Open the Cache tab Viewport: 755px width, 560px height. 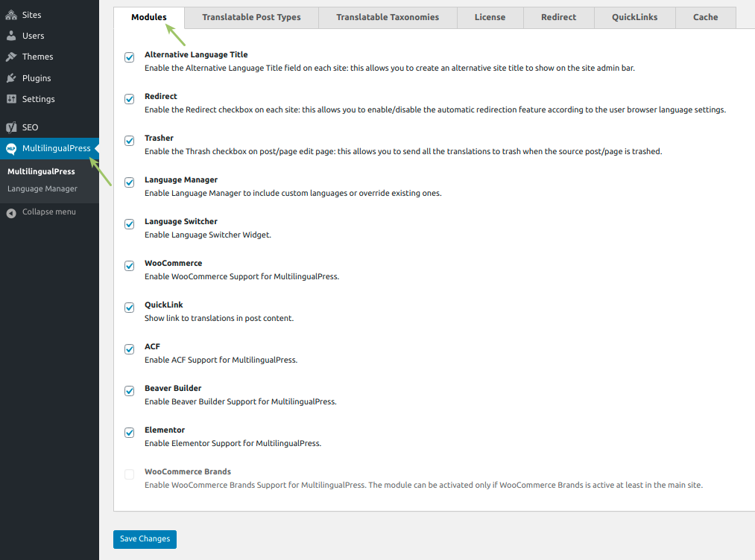(x=705, y=17)
